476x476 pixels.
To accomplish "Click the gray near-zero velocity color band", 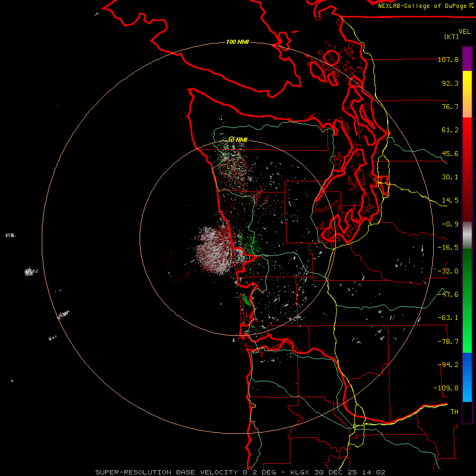I will [x=467, y=235].
